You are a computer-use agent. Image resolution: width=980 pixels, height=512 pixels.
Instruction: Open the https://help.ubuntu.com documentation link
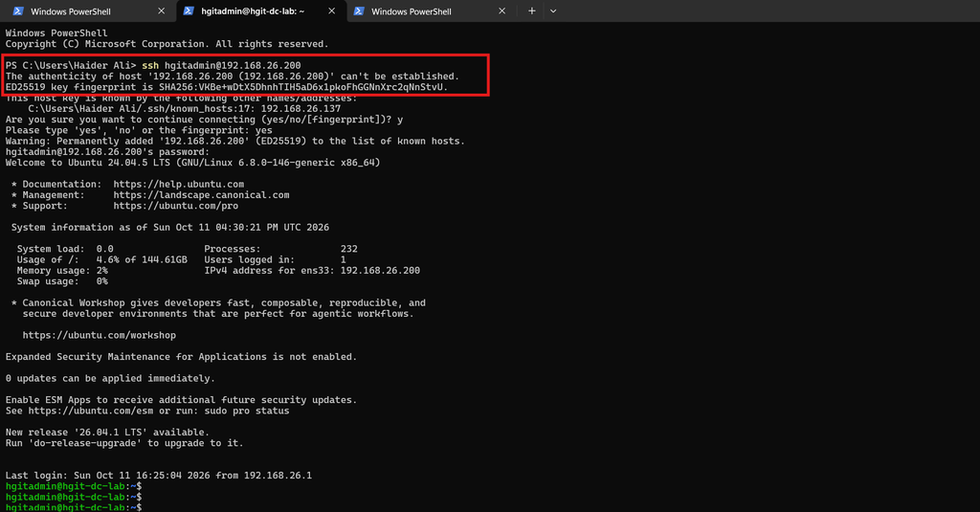(x=179, y=185)
